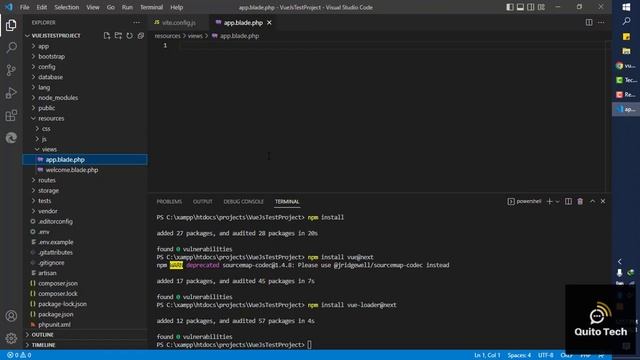Open Customize Layout icon in title bar
640x360 pixels.
[541, 7]
